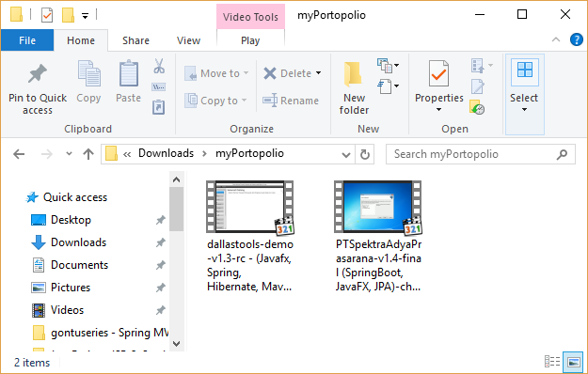Click the Paste shortcut icon
This screenshot has height=374, width=588.
coord(159,107)
